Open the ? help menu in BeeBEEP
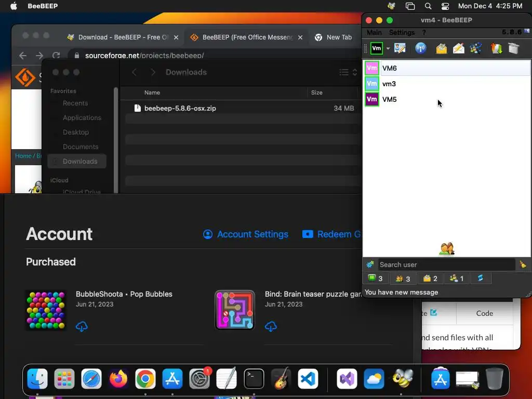The width and height of the screenshot is (532, 399). pos(424,33)
